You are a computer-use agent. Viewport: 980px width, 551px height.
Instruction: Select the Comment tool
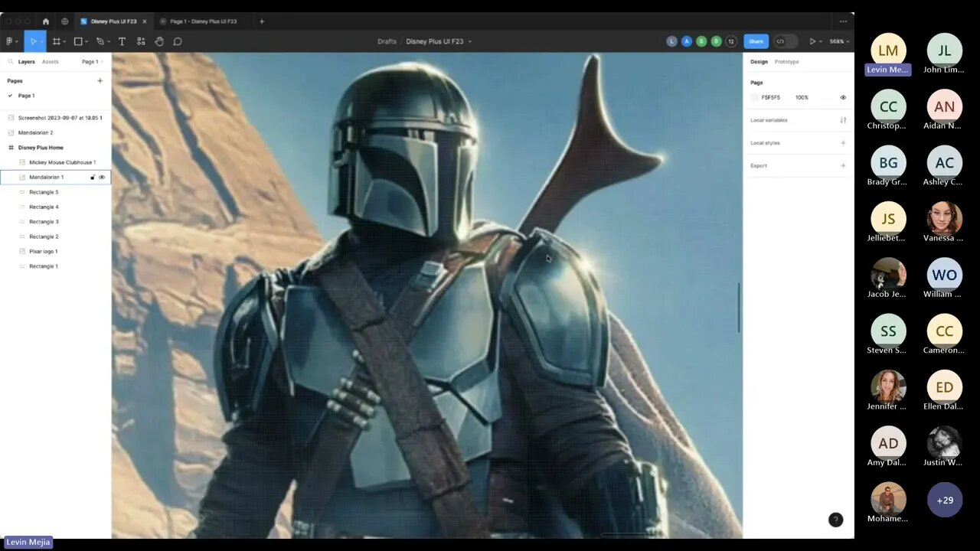[178, 41]
